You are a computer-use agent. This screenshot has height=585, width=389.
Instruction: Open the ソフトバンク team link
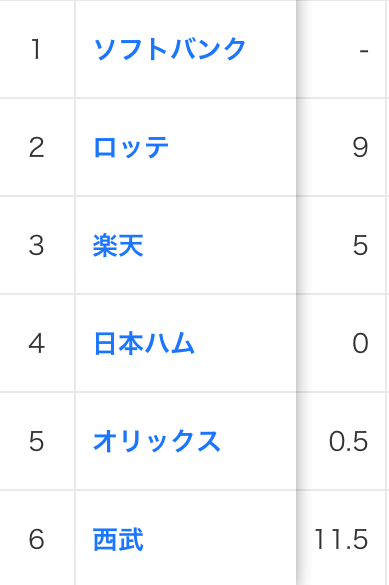pos(169,49)
